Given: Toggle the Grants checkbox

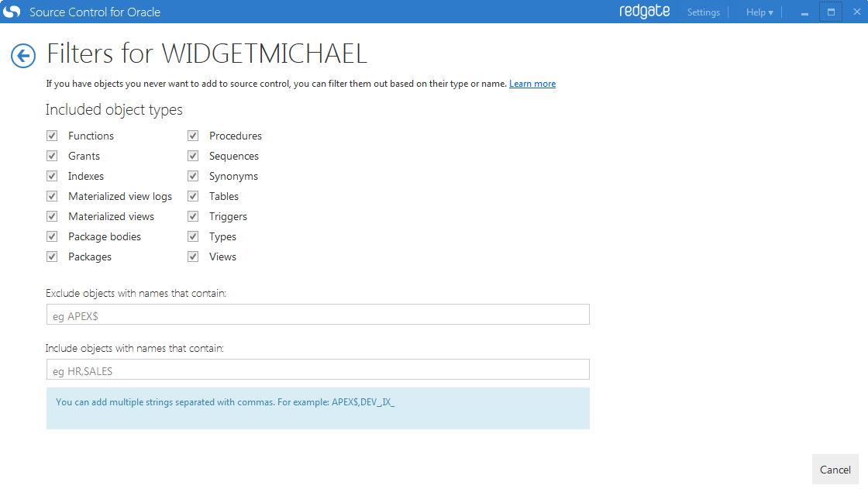Looking at the screenshot, I should click(52, 157).
